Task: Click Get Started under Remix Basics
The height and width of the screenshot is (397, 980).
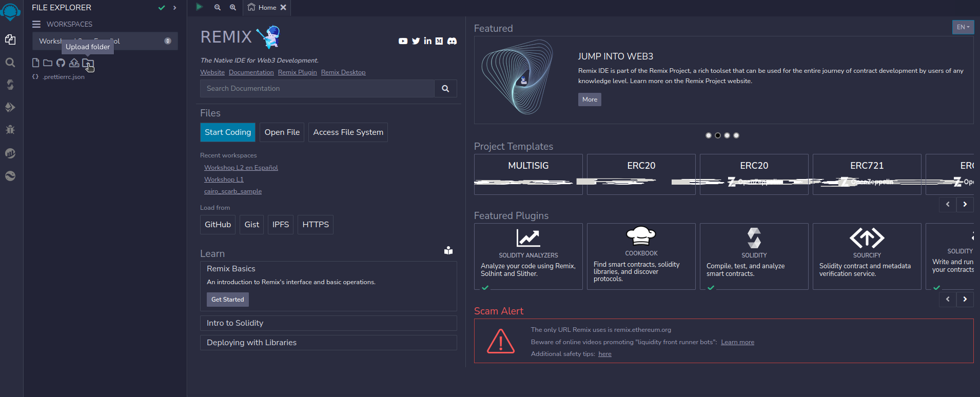Action: [228, 300]
